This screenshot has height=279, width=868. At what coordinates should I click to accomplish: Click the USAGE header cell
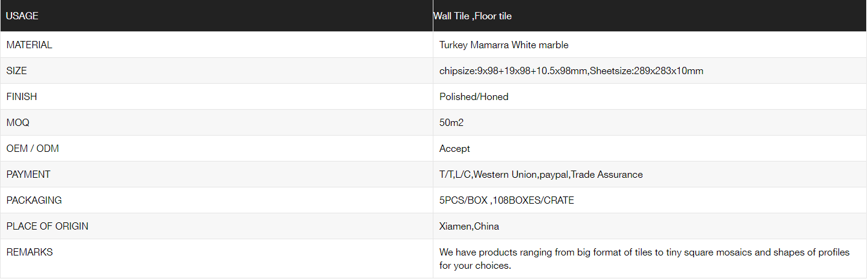(x=22, y=16)
